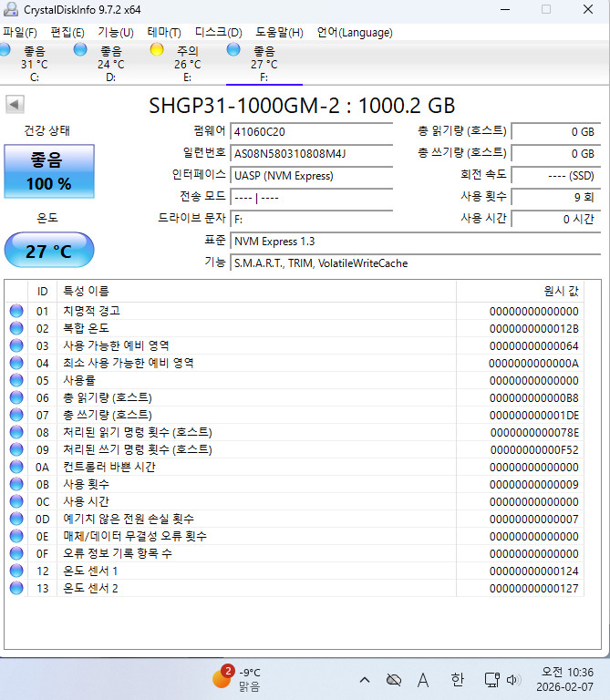Select disk E: with 주의 status
The width and height of the screenshot is (610, 700).
[188, 64]
